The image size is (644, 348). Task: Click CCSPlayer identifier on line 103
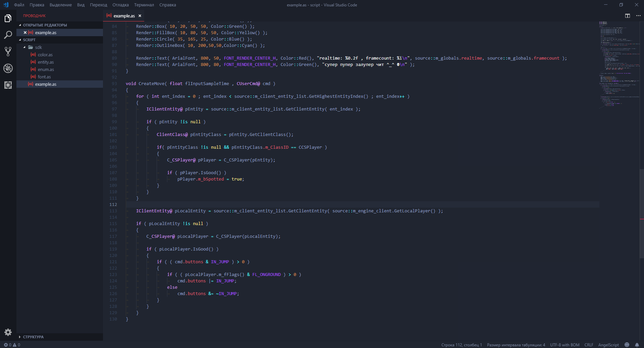[310, 147]
